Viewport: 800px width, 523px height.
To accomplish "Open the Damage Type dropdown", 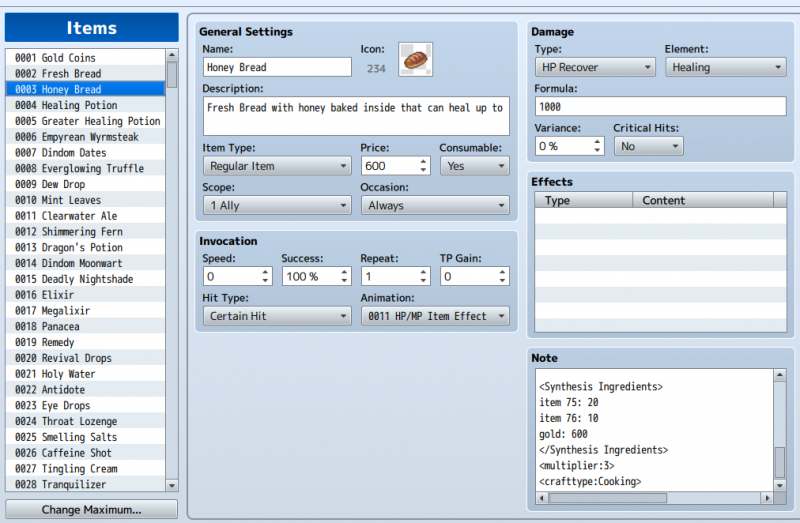I will (595, 67).
